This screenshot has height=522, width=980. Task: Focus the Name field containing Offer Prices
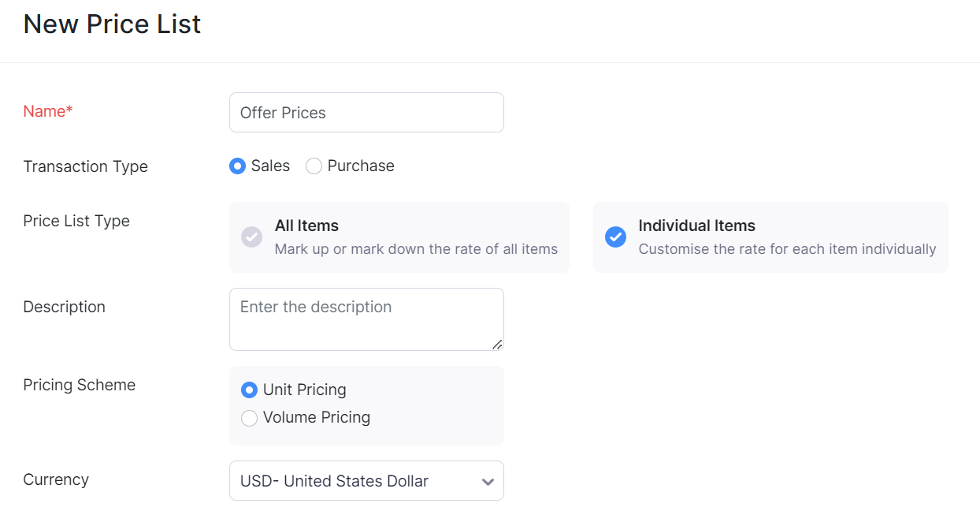pyautogui.click(x=366, y=113)
